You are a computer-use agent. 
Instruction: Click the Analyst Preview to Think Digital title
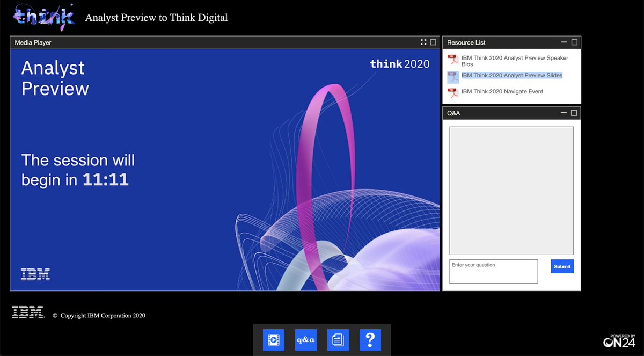coord(156,18)
